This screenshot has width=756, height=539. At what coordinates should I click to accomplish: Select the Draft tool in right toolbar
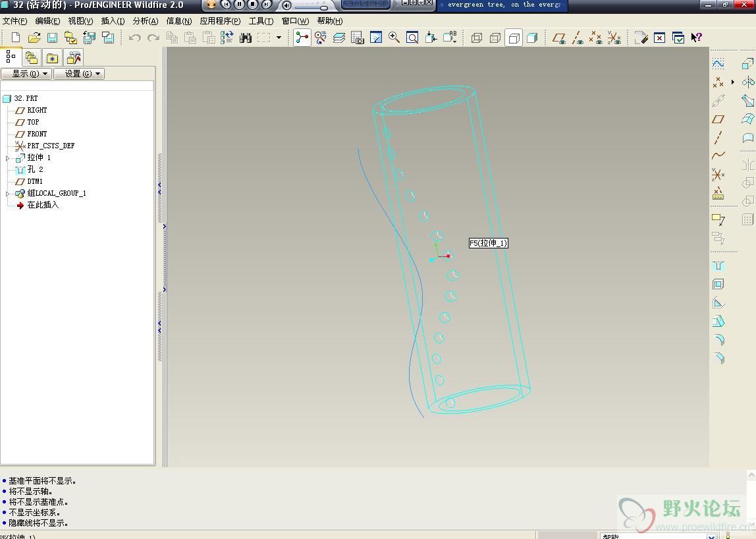[x=718, y=321]
